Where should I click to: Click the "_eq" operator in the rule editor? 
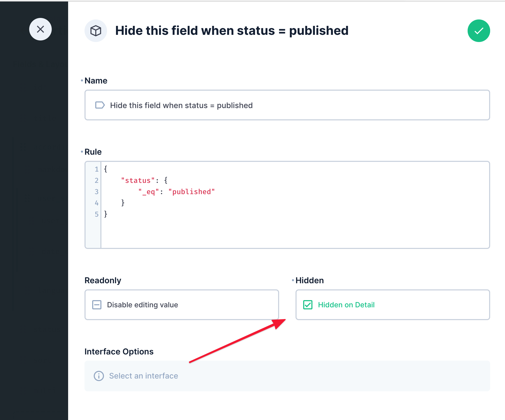pos(149,192)
